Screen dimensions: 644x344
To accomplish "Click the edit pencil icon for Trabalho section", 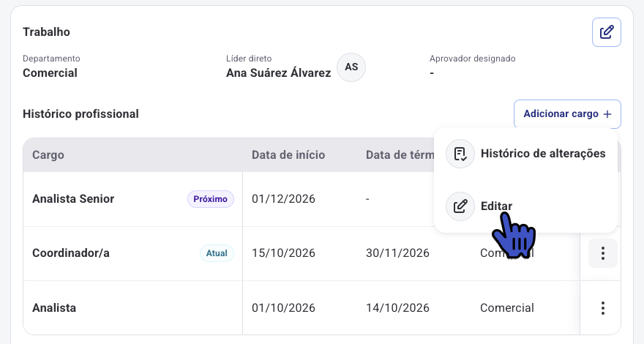I will pyautogui.click(x=606, y=32).
